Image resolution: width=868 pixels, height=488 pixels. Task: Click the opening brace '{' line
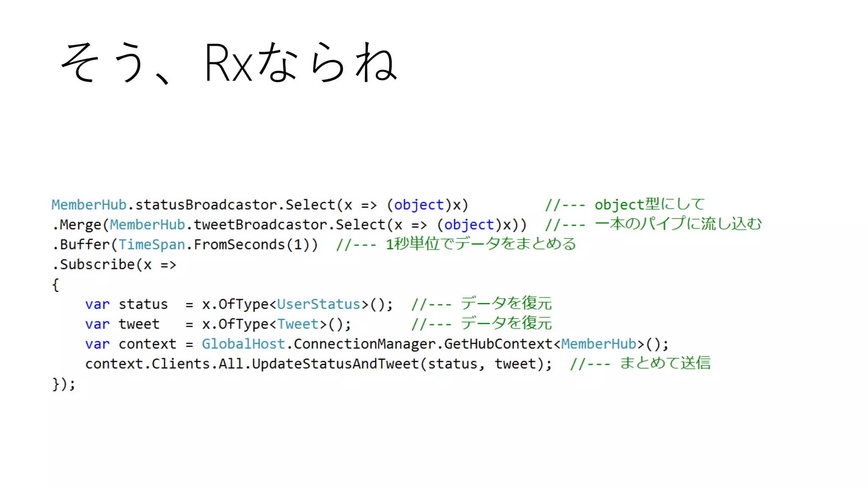pos(56,285)
